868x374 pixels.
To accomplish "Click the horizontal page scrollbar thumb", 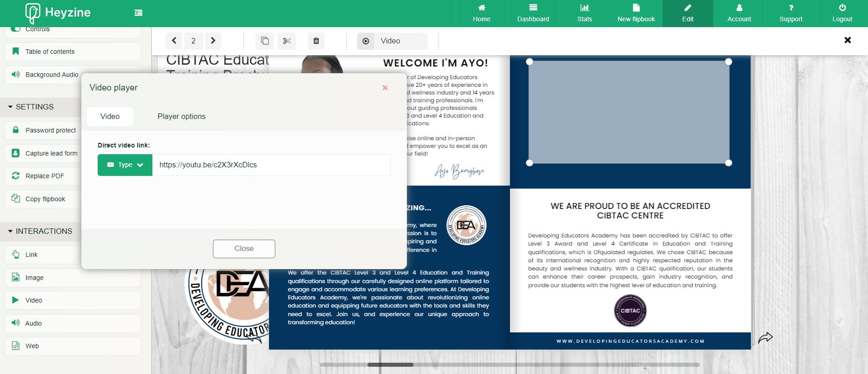I will pyautogui.click(x=390, y=365).
